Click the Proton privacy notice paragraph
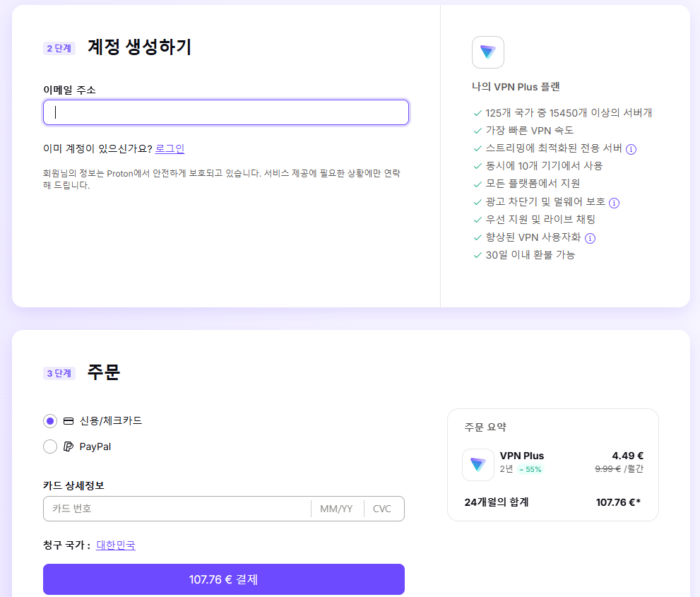This screenshot has height=597, width=700. [221, 179]
